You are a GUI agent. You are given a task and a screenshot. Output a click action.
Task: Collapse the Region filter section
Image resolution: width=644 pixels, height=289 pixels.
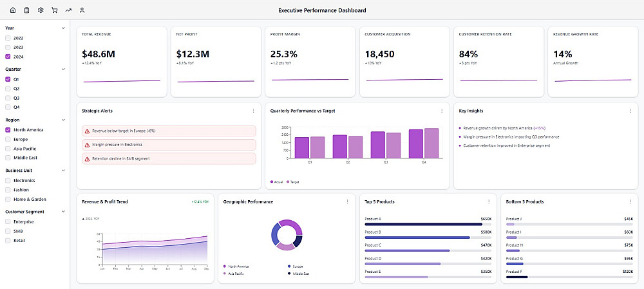click(63, 120)
